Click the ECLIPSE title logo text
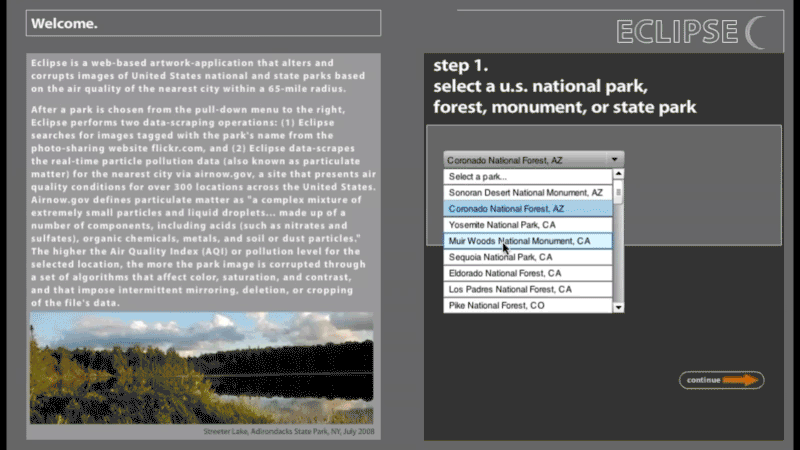800x450 pixels. pyautogui.click(x=677, y=32)
